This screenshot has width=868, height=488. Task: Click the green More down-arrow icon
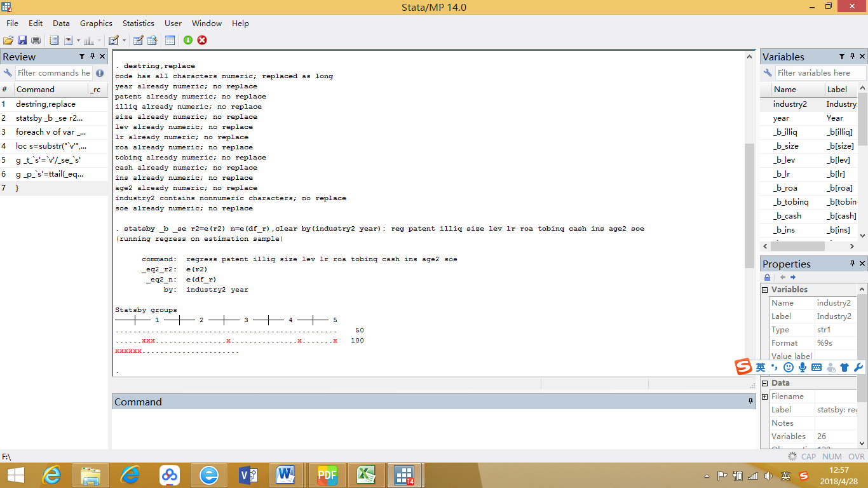pos(188,40)
